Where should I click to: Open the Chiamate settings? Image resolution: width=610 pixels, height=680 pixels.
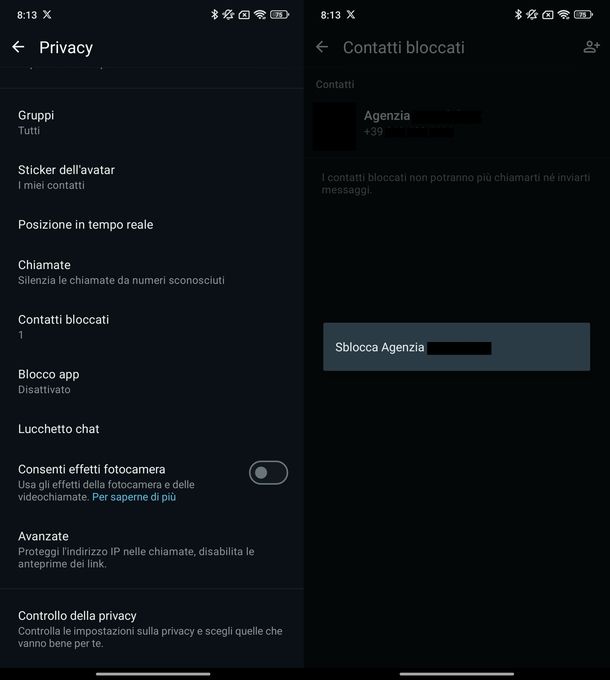(x=44, y=272)
